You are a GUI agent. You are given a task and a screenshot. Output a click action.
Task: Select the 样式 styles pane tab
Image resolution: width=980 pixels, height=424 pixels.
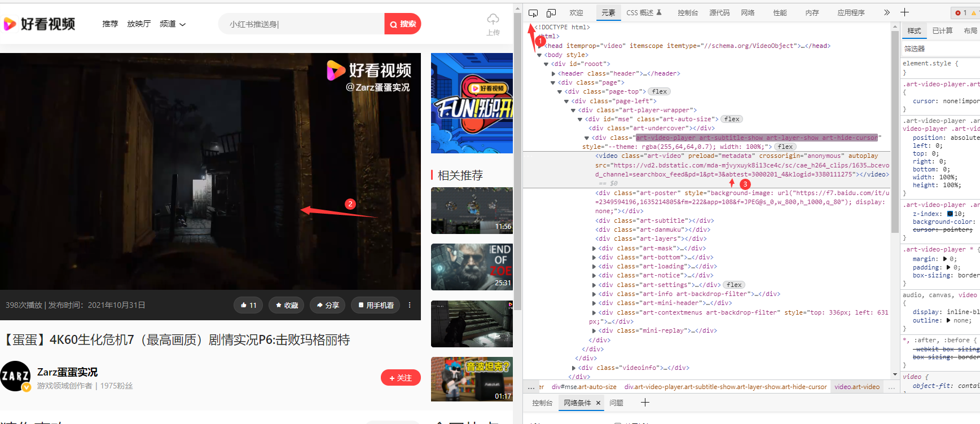coord(914,31)
